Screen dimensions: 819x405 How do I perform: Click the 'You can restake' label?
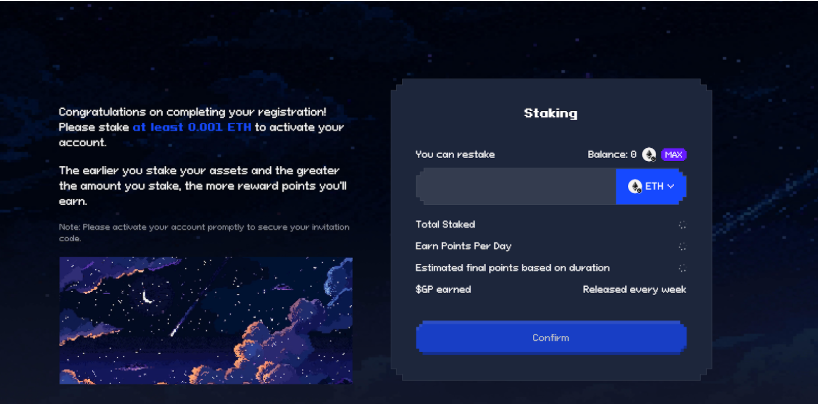[x=455, y=155]
